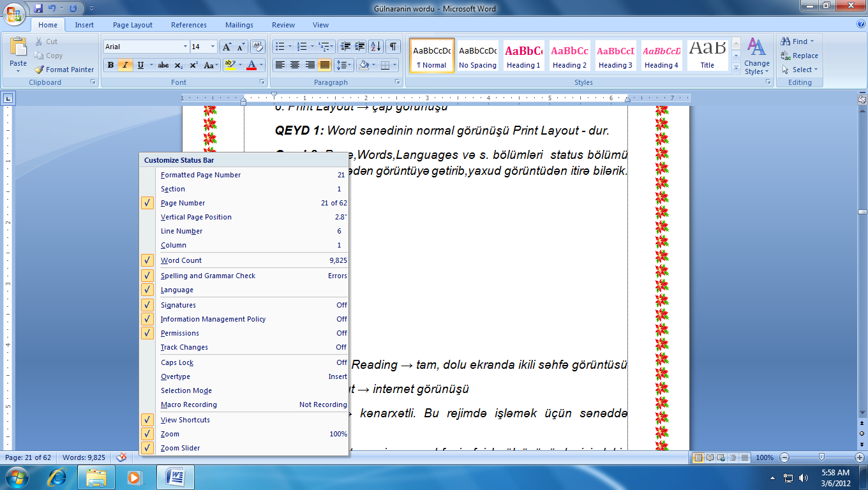Open the Insert tab
868x490 pixels.
[84, 25]
